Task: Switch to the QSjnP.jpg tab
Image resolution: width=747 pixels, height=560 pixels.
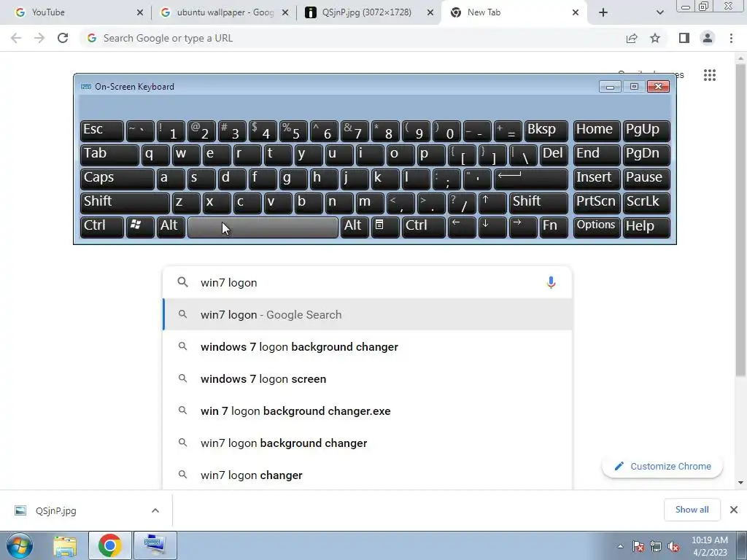Action: click(x=368, y=12)
